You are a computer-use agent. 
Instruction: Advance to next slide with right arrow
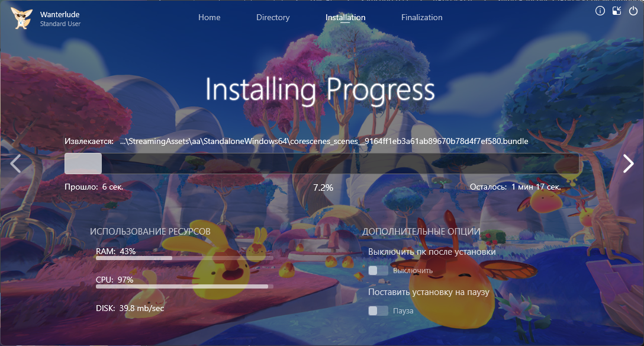point(628,164)
